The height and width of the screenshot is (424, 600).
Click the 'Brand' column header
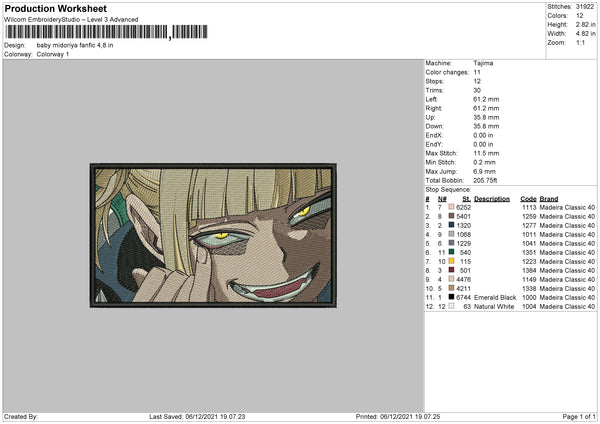[549, 199]
